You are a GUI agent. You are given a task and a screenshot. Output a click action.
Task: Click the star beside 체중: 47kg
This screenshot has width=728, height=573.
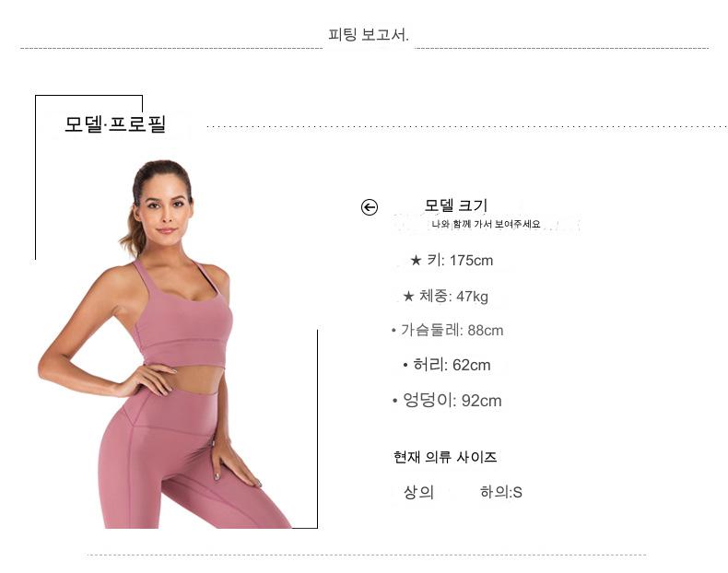coord(408,296)
